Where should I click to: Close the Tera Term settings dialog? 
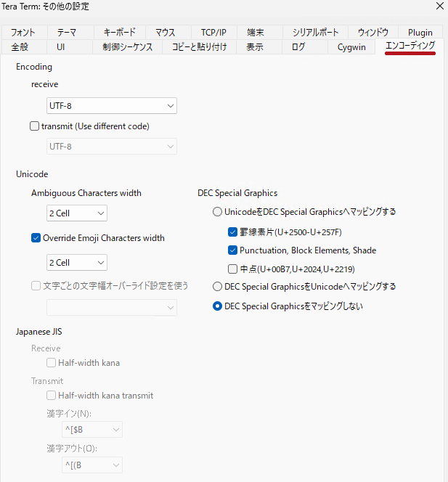click(x=439, y=7)
